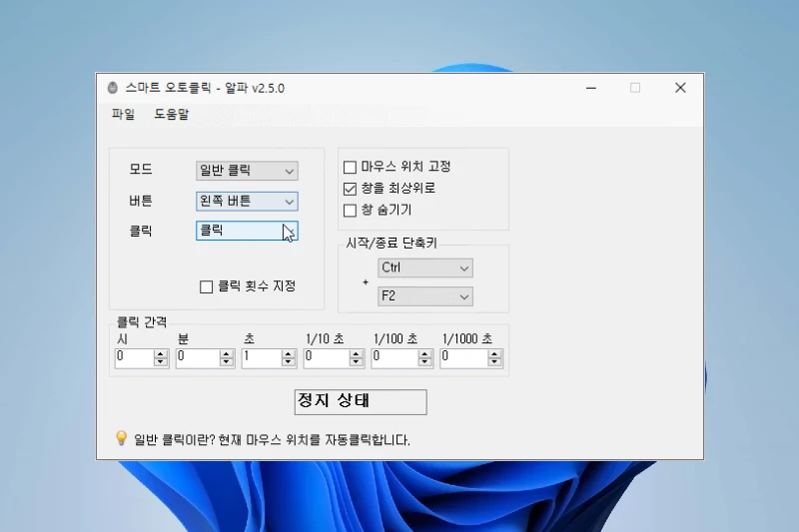Expand the 클릭 type dropdown
This screenshot has height=532, width=799.
point(247,231)
